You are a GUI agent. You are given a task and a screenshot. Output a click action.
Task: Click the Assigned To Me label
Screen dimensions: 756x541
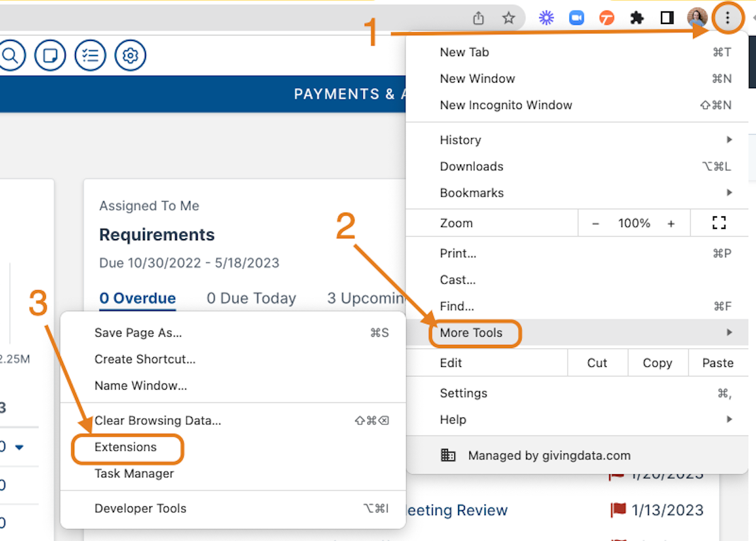point(149,206)
